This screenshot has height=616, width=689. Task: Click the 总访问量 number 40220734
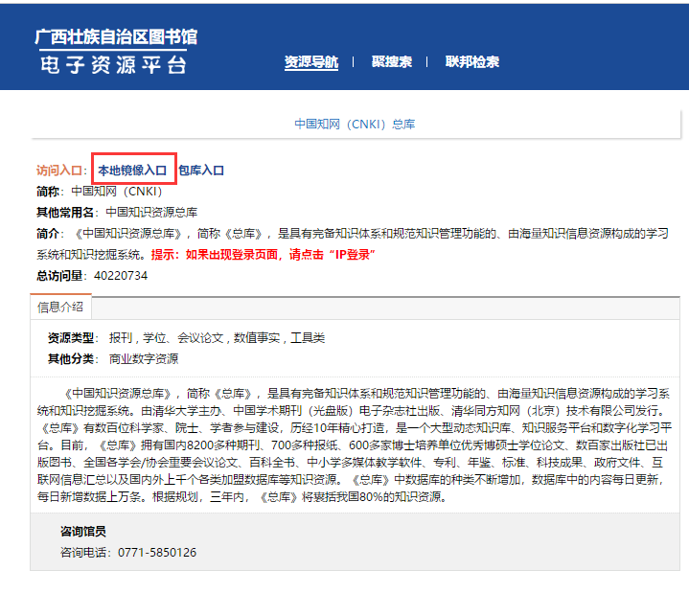pos(121,276)
